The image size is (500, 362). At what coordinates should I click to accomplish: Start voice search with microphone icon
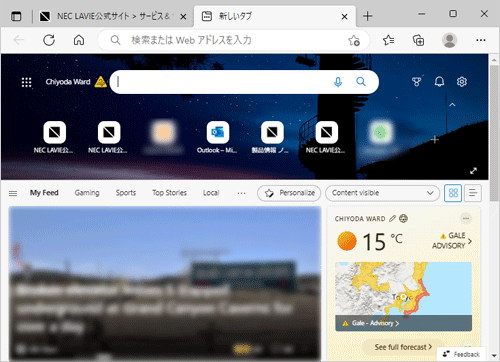pyautogui.click(x=338, y=82)
